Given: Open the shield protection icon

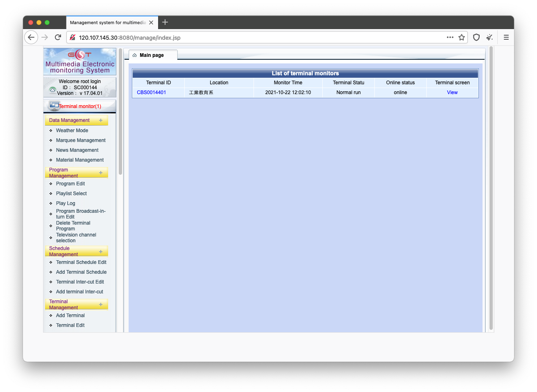Looking at the screenshot, I should click(x=476, y=37).
